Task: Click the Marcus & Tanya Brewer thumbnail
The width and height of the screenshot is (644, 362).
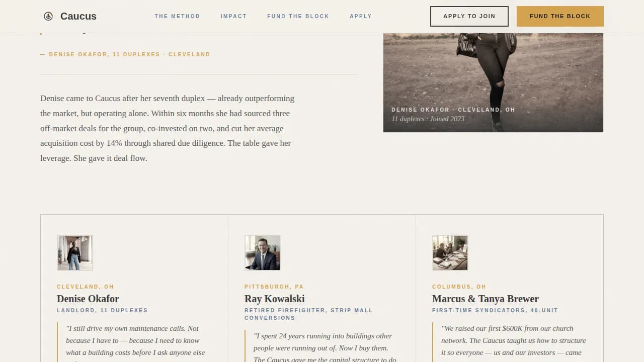Action: tap(450, 252)
